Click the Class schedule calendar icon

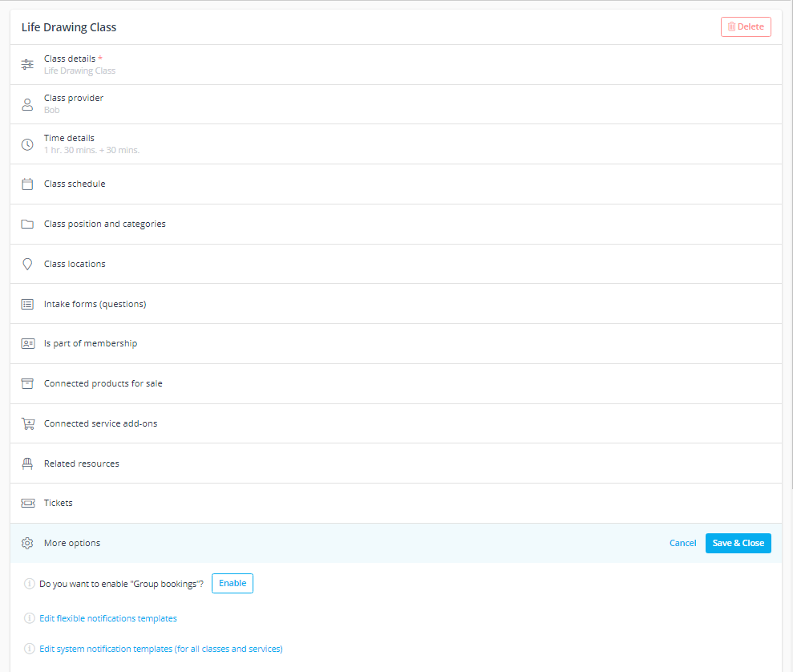pyautogui.click(x=27, y=184)
